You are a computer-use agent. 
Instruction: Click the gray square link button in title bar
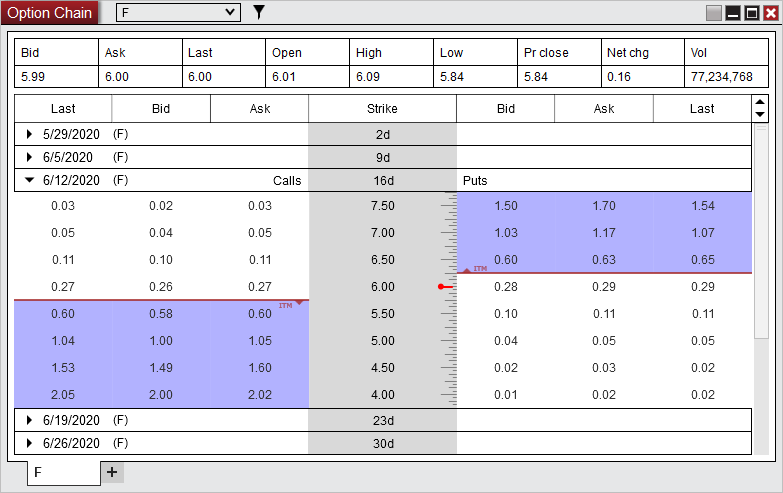point(714,13)
